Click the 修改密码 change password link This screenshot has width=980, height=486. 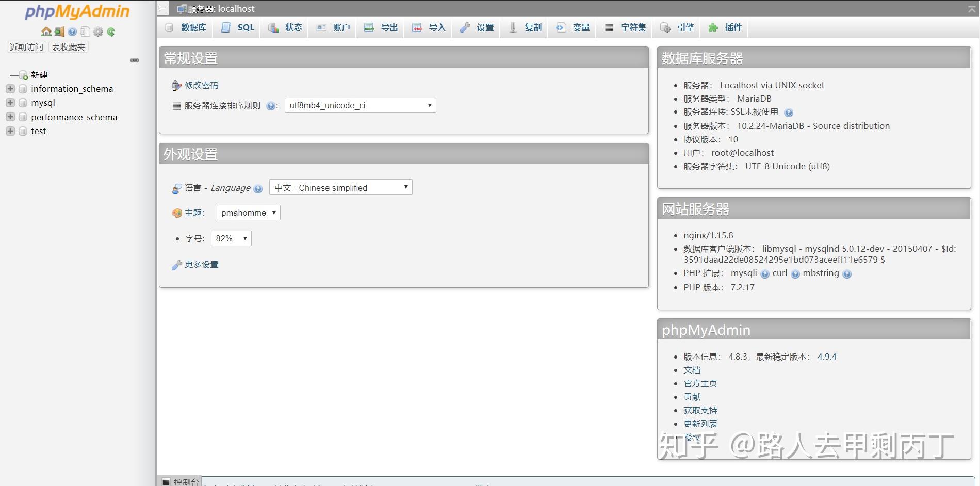pos(201,85)
